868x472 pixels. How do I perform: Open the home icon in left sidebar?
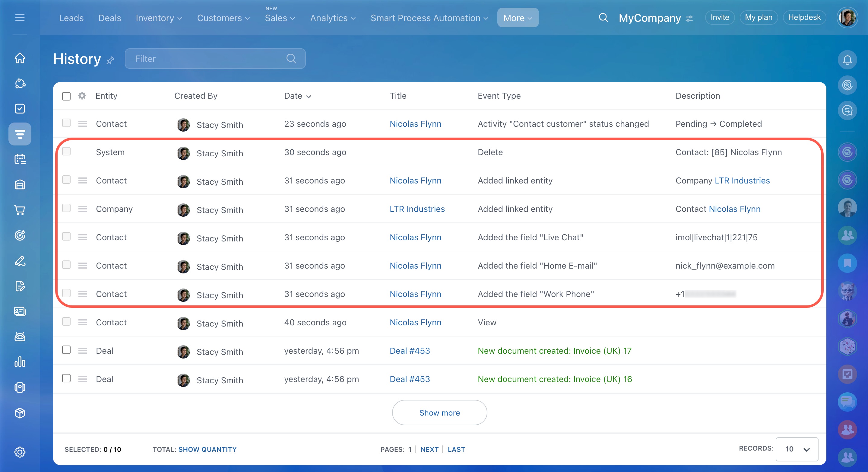coord(20,58)
